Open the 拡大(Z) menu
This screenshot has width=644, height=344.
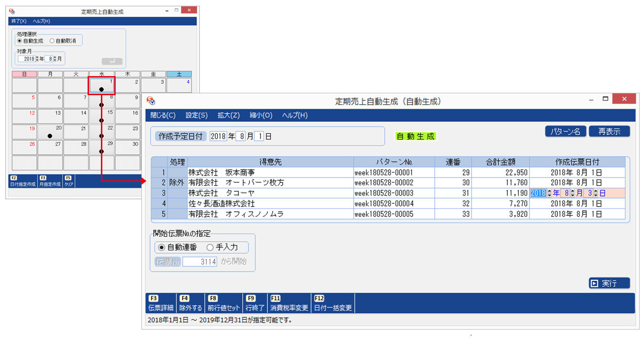[x=228, y=115]
